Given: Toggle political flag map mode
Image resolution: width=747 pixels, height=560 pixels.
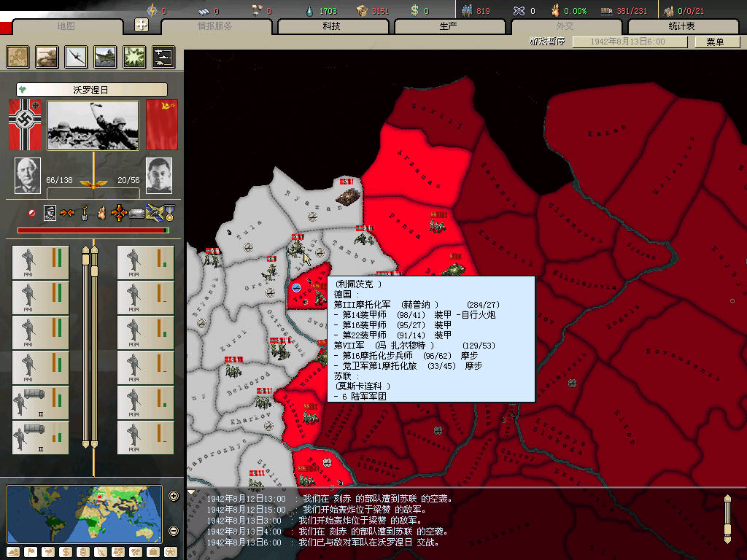Looking at the screenshot, I should coord(31,551).
